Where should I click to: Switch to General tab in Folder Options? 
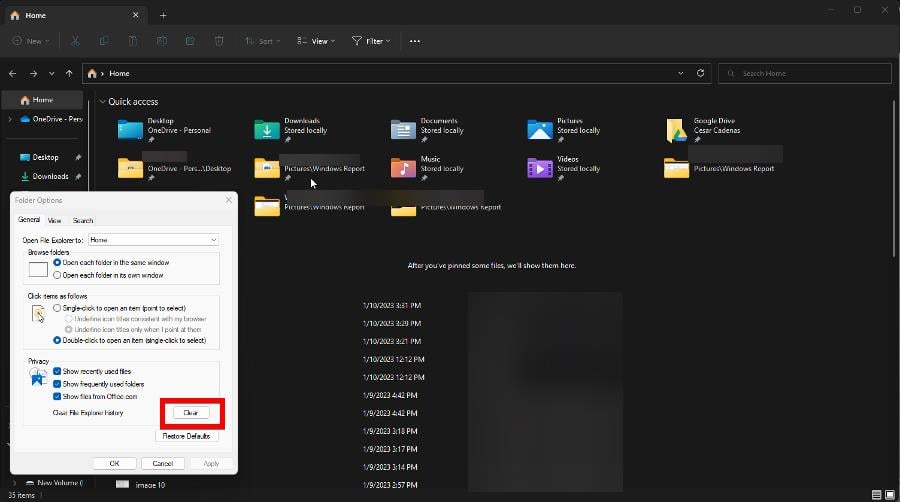(29, 220)
